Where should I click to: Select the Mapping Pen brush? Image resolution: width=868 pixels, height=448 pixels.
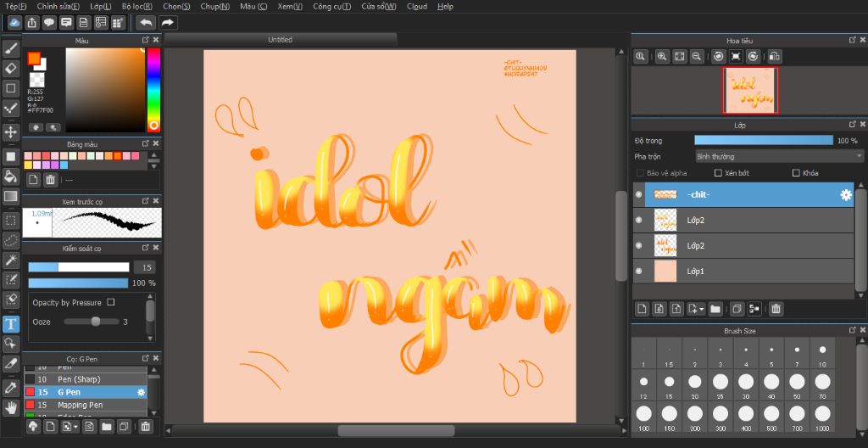coord(86,405)
